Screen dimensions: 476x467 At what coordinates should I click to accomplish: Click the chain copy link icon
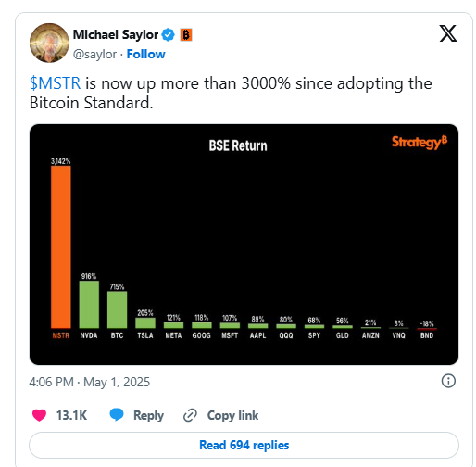pyautogui.click(x=190, y=415)
